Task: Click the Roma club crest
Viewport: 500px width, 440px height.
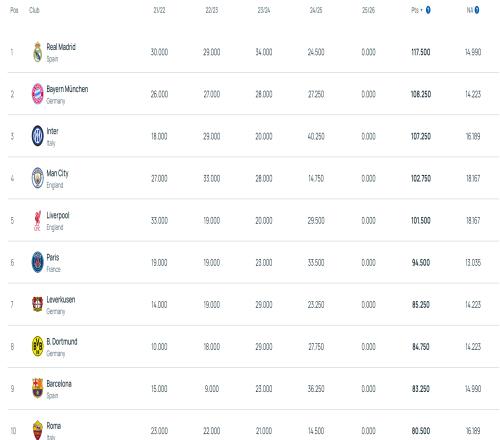Action: [38, 430]
